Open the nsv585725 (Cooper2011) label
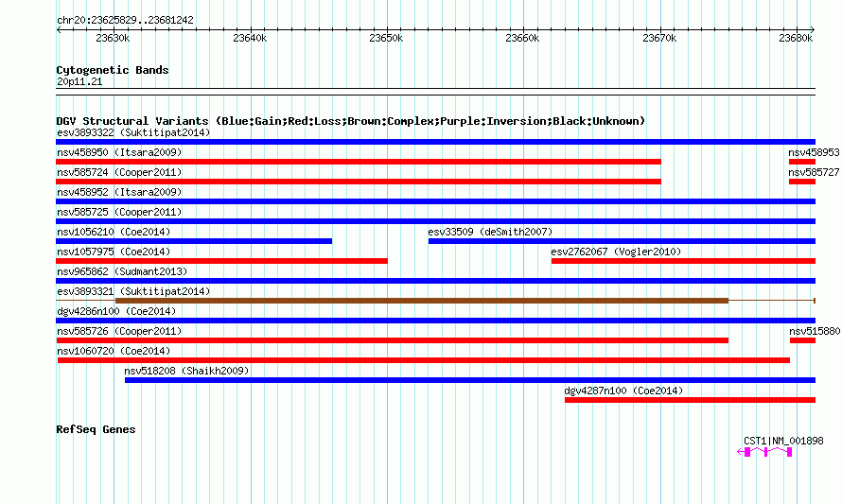 [119, 212]
